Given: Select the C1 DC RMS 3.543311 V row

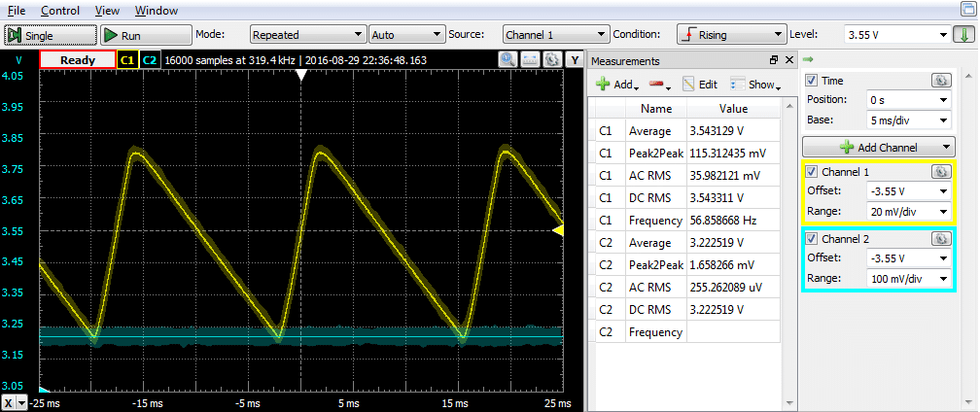Looking at the screenshot, I should (687, 198).
